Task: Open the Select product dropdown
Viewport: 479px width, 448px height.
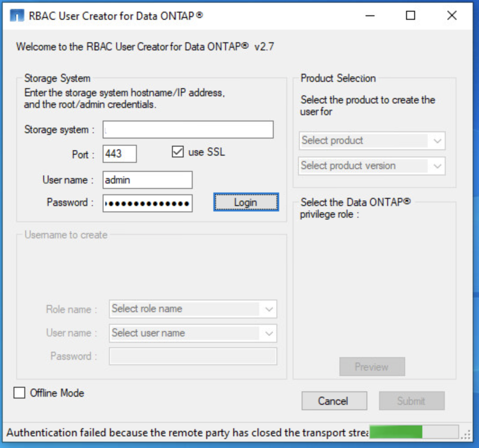Action: 372,141
